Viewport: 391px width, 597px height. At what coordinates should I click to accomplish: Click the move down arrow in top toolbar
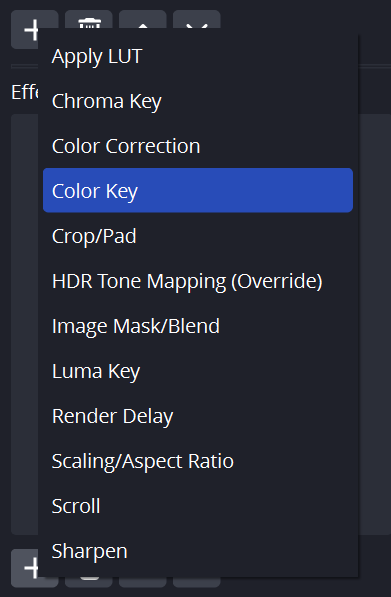[x=197, y=23]
